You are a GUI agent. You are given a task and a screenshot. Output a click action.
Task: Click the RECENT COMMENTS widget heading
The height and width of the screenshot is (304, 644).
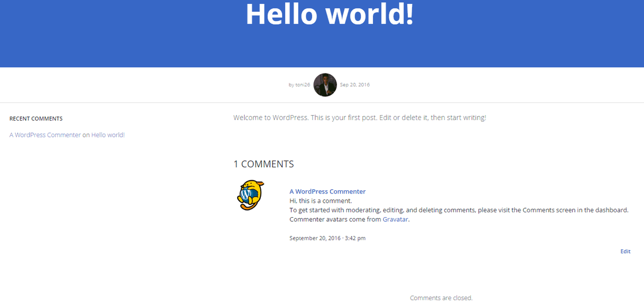tap(36, 118)
